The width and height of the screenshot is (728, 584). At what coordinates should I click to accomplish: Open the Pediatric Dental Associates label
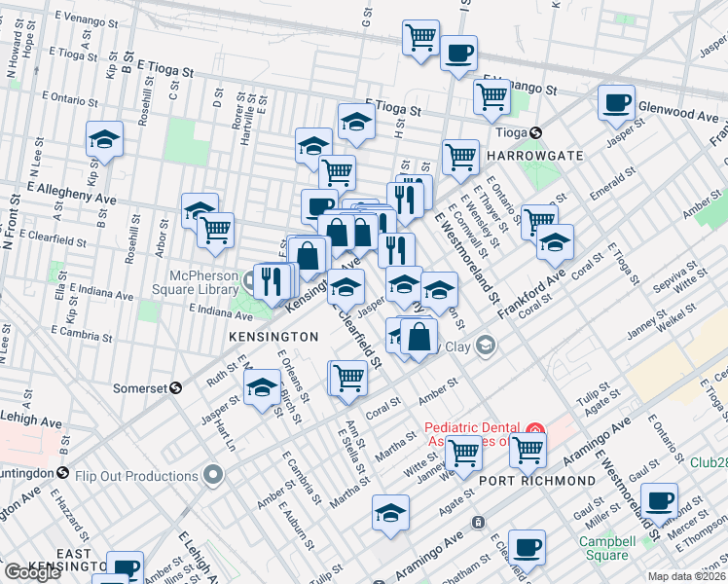coord(472,434)
